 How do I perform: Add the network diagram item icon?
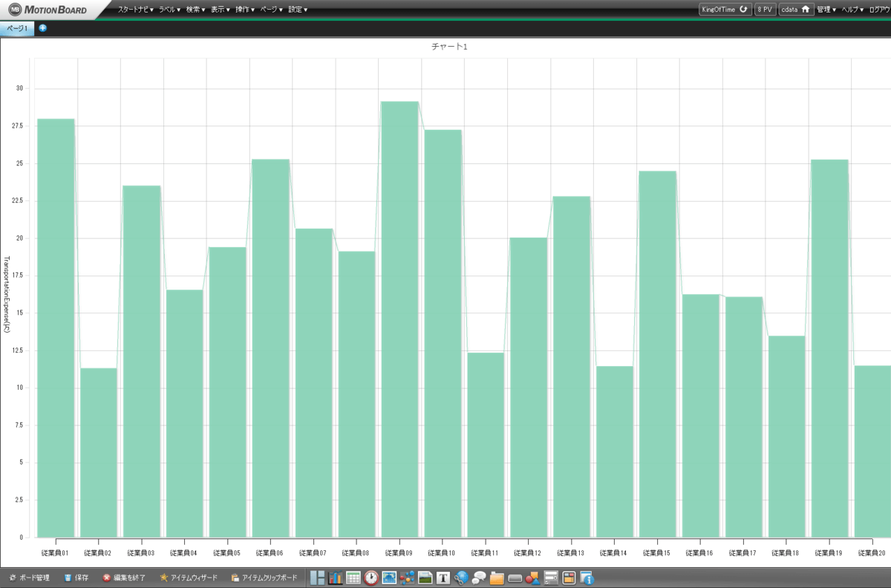[x=407, y=578]
